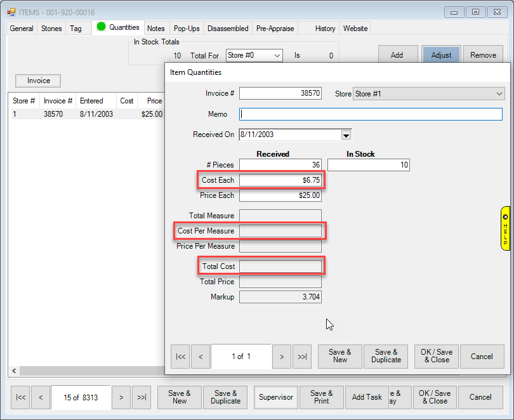Click Cancel in Item Quantities dialog
Image resolution: width=514 pixels, height=420 pixels.
pyautogui.click(x=482, y=357)
